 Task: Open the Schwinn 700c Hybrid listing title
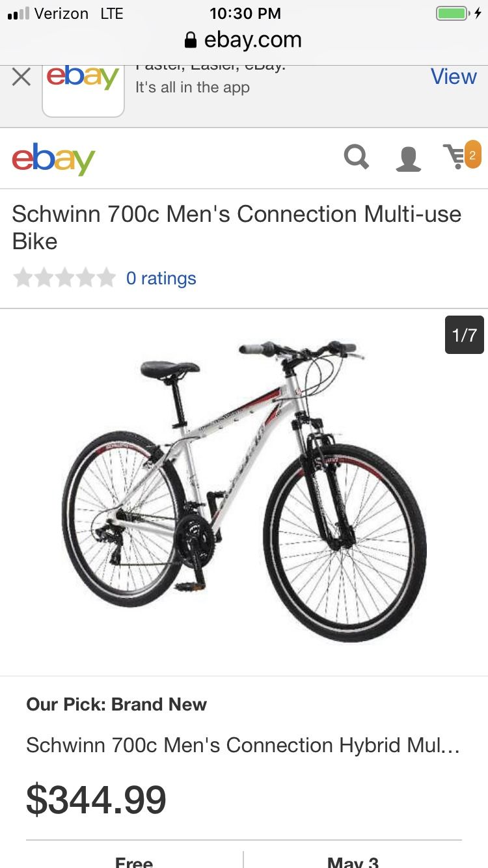click(x=243, y=745)
